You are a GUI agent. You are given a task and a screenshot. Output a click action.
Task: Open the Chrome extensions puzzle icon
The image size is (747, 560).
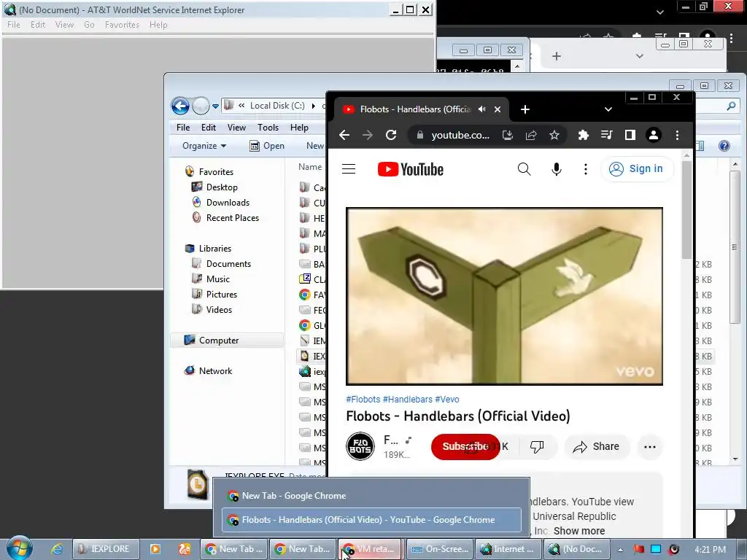pyautogui.click(x=583, y=135)
